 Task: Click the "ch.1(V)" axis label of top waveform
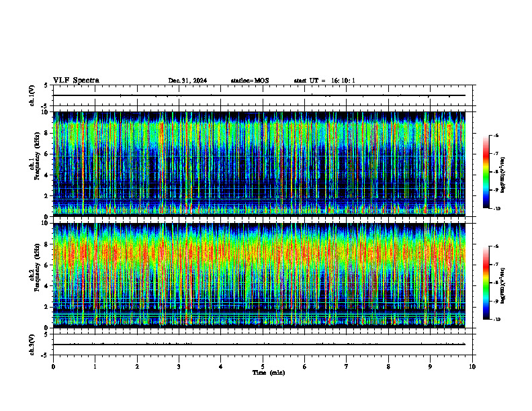point(32,95)
